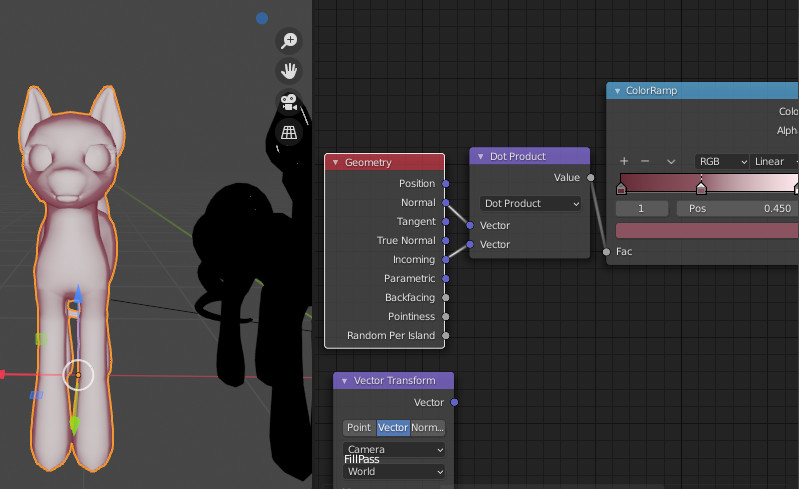
Task: Click the Incoming output socket
Action: point(446,260)
